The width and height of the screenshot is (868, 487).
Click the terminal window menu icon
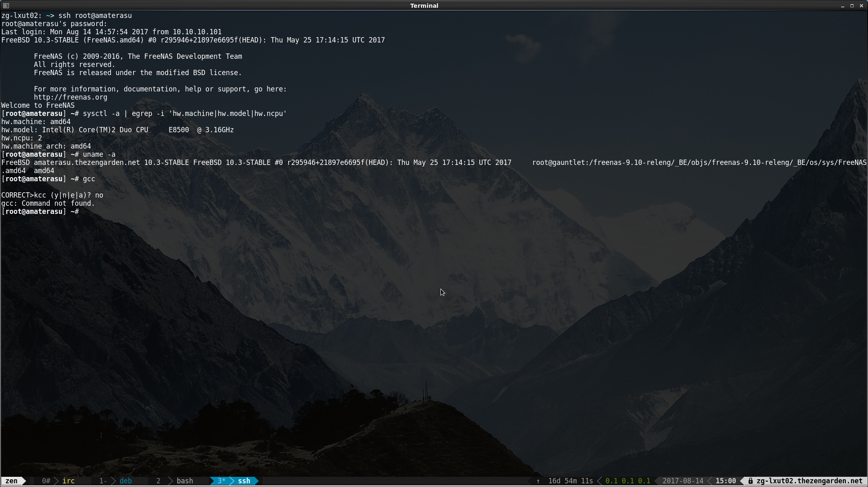pyautogui.click(x=6, y=6)
